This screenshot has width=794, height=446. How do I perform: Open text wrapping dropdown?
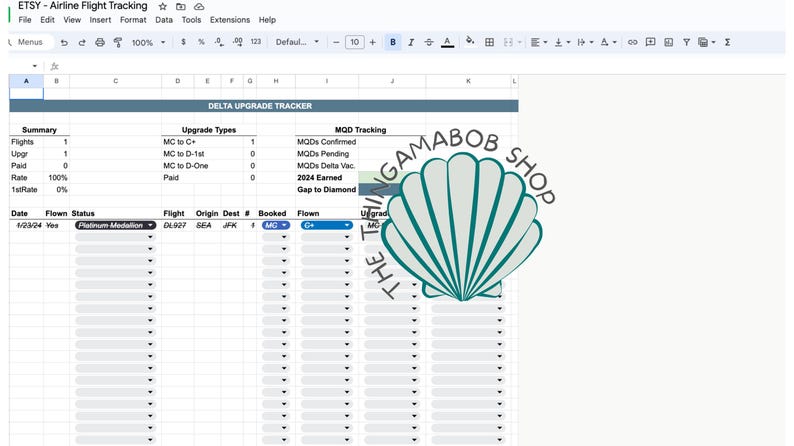[x=585, y=43]
